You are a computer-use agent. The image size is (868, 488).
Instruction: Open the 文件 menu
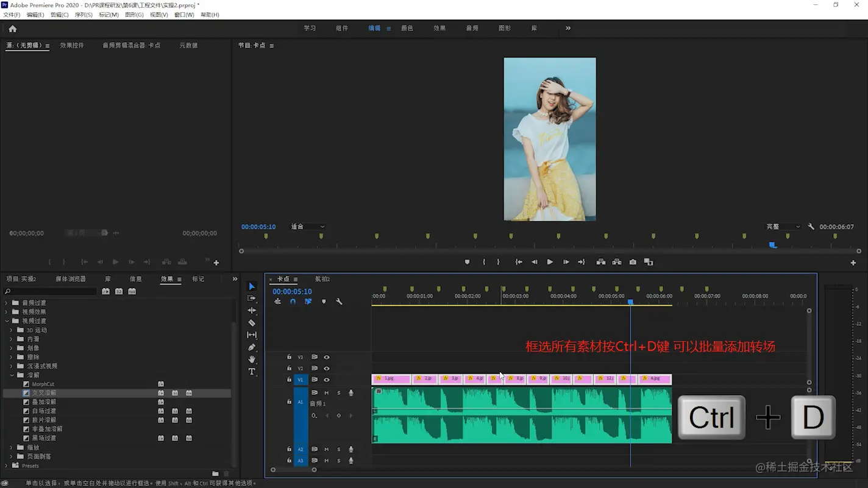tap(12, 15)
